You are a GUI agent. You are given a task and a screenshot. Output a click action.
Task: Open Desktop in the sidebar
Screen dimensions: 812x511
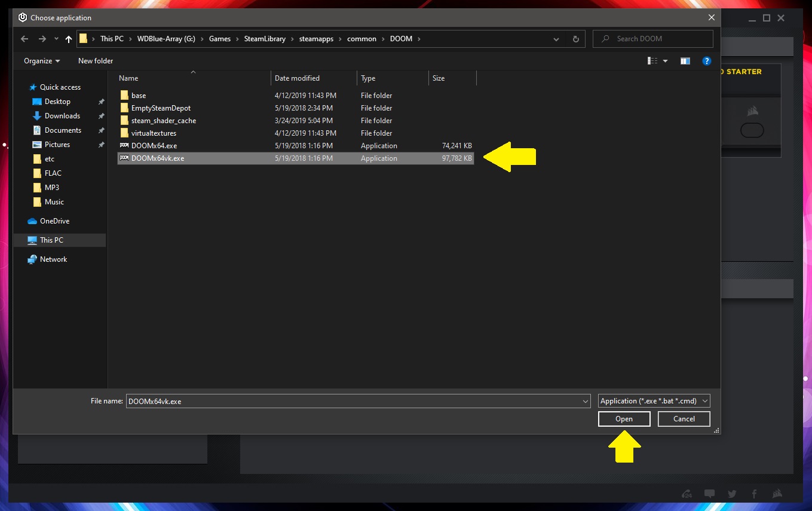tap(59, 102)
